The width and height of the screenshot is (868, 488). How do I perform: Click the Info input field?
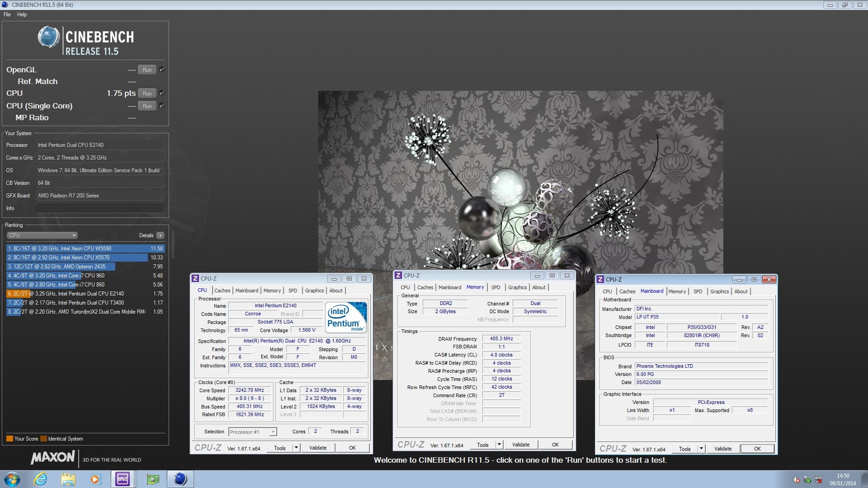tap(100, 208)
